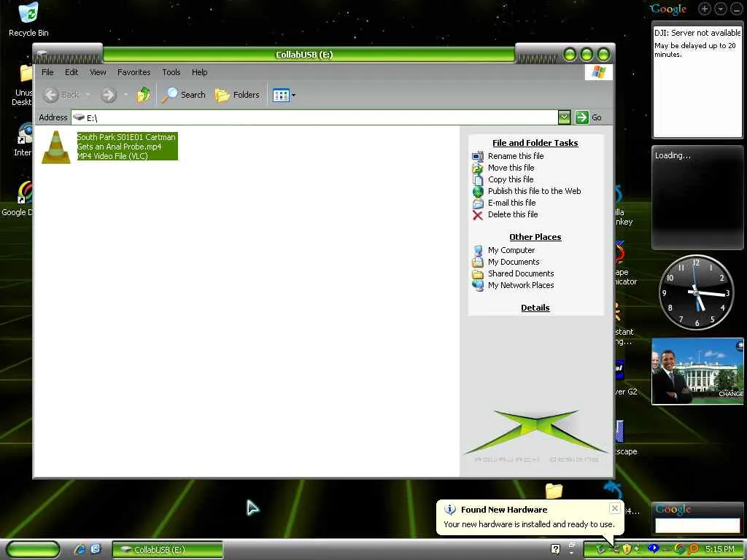Image resolution: width=747 pixels, height=560 pixels.
Task: Click the Forward navigation arrow
Action: 109,95
